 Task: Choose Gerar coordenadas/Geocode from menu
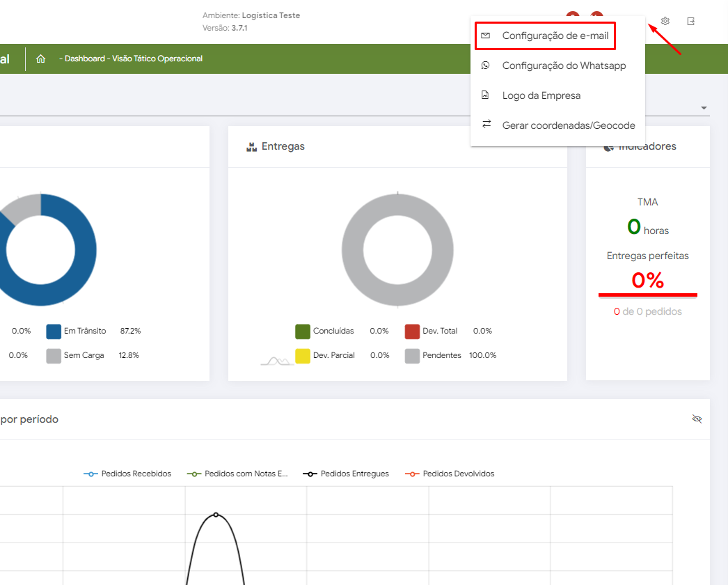click(568, 125)
